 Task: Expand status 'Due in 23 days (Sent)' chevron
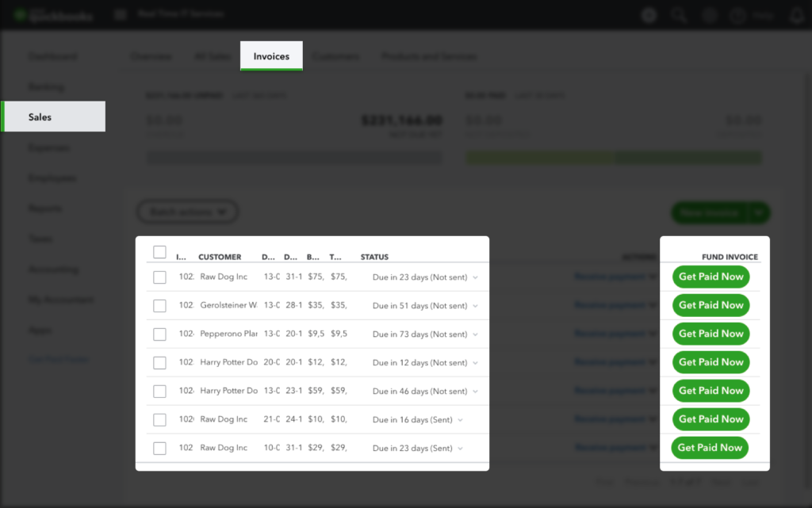(x=460, y=449)
